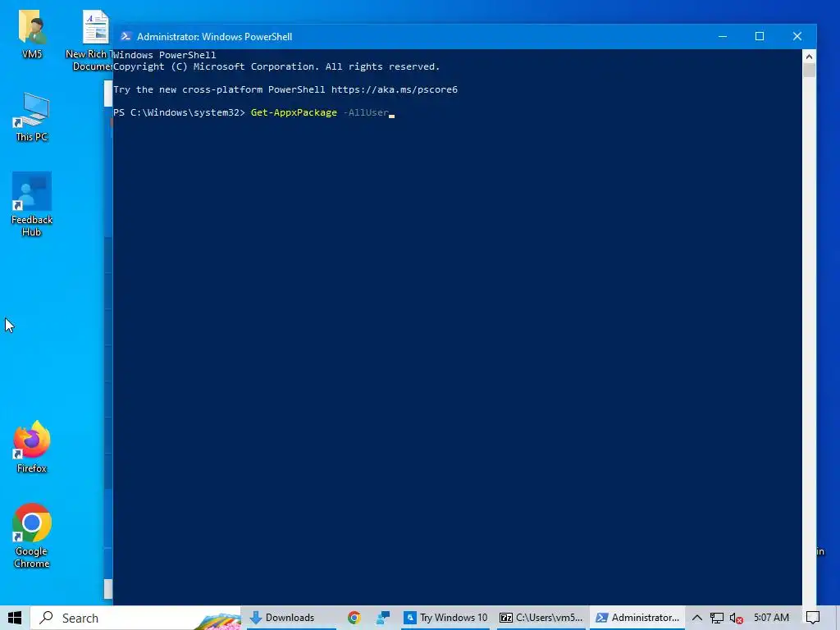840x630 pixels.
Task: Click the taskbar Search box
Action: point(135,618)
